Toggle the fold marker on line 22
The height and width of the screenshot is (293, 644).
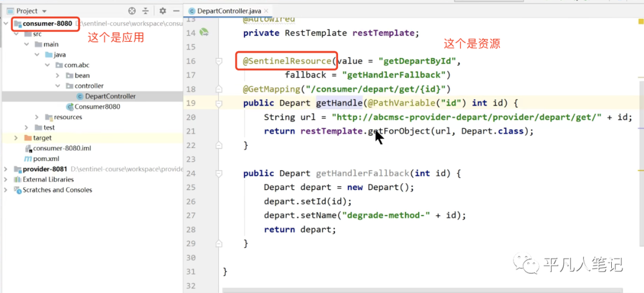[x=219, y=145]
